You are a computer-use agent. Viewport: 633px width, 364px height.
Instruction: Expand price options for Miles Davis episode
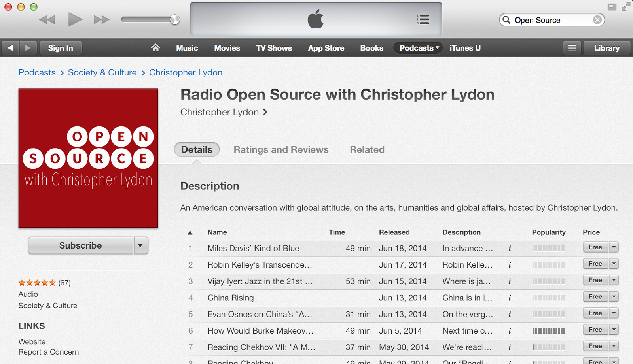coord(614,247)
